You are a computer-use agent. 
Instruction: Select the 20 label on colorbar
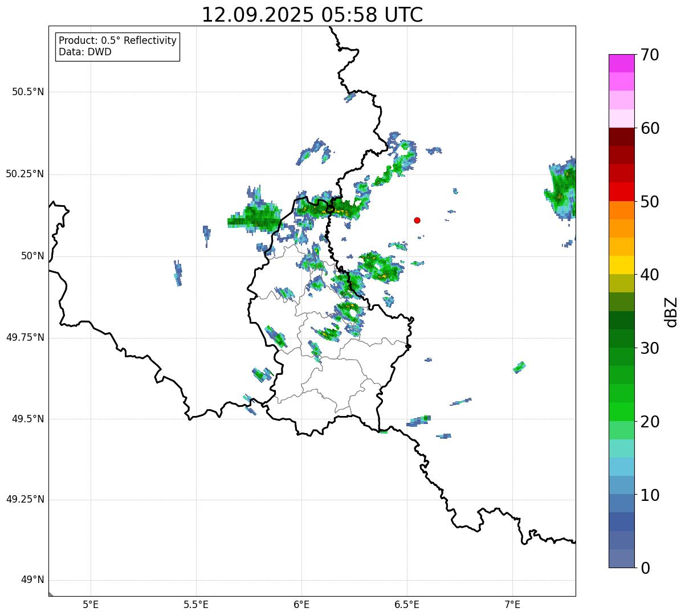click(x=650, y=422)
